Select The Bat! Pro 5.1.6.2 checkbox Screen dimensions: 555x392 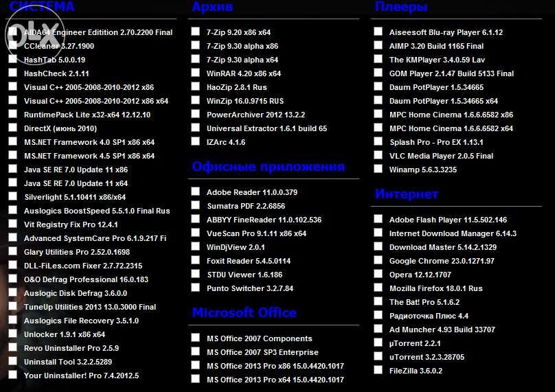tap(378, 301)
